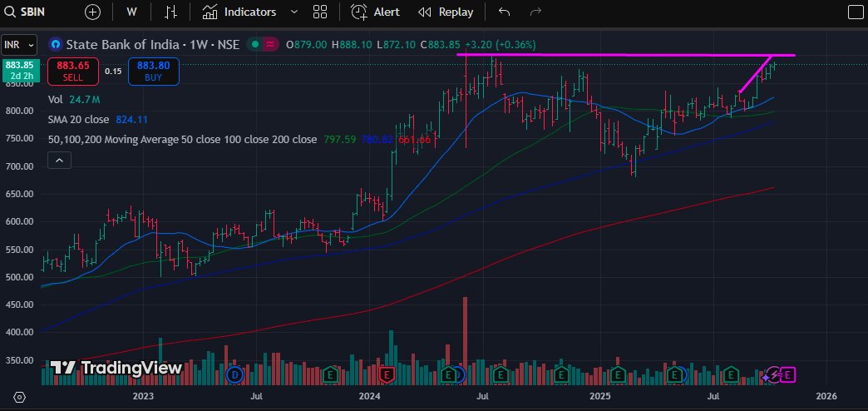This screenshot has height=411, width=868.
Task: Click the green E marker near Jul 2025
Action: (731, 375)
